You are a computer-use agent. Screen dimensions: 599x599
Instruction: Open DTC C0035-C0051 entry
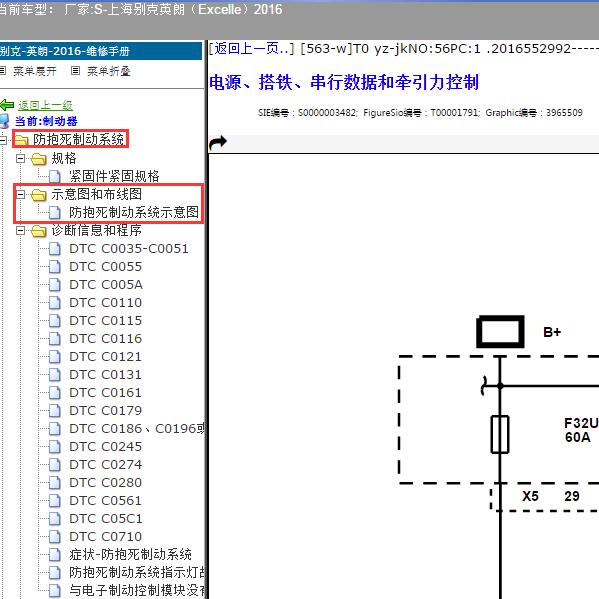[129, 249]
